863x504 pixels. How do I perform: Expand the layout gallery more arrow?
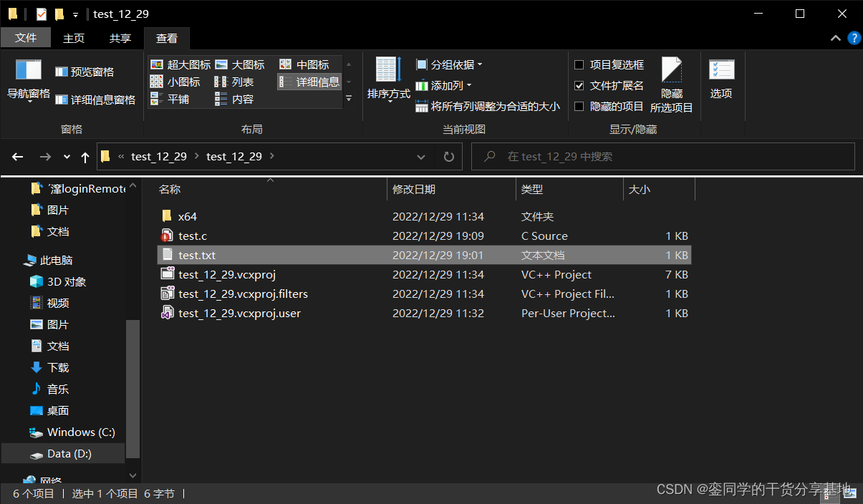pyautogui.click(x=349, y=98)
